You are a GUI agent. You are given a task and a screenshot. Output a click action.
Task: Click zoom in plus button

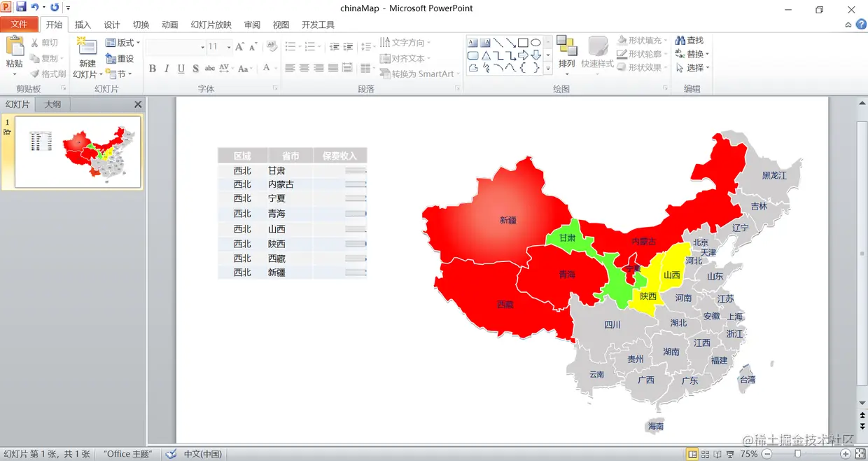coord(846,454)
